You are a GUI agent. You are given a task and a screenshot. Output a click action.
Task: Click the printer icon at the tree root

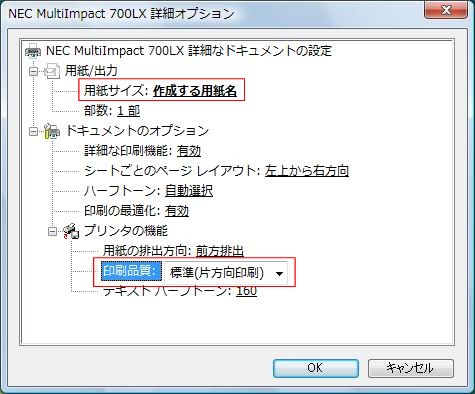[x=33, y=51]
